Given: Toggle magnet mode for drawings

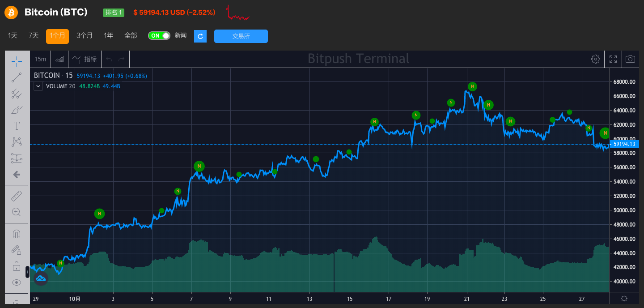Looking at the screenshot, I should click(x=17, y=234).
